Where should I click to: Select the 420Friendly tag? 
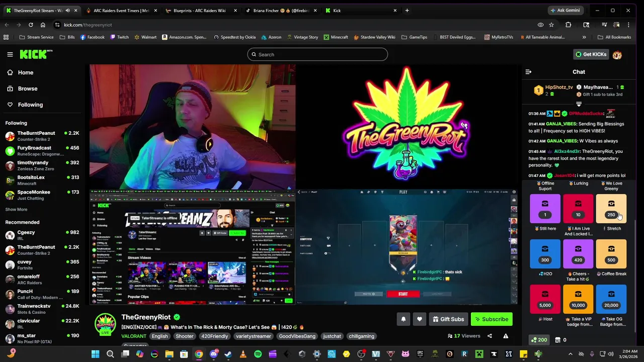[215, 336]
